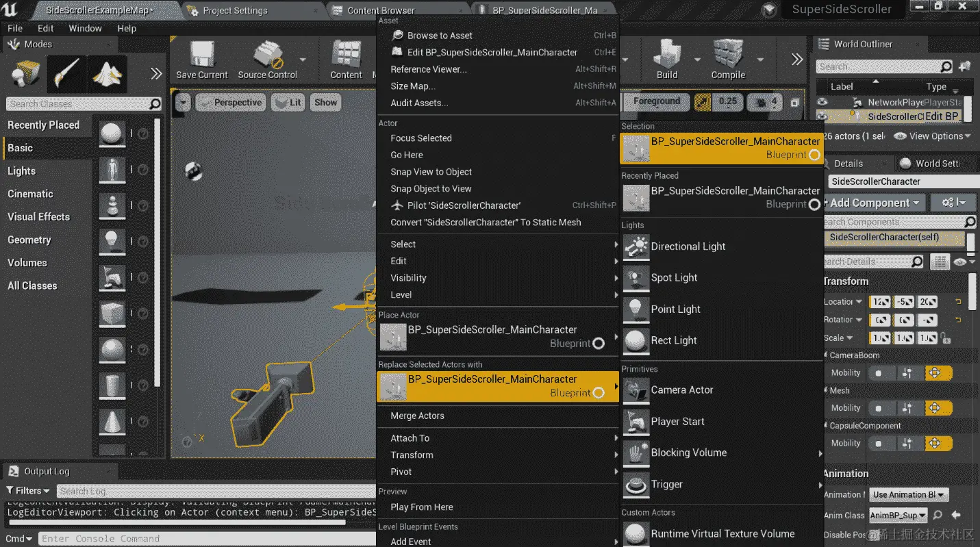Click the search icon in World Outliner
The height and width of the screenshot is (547, 980).
pos(946,66)
